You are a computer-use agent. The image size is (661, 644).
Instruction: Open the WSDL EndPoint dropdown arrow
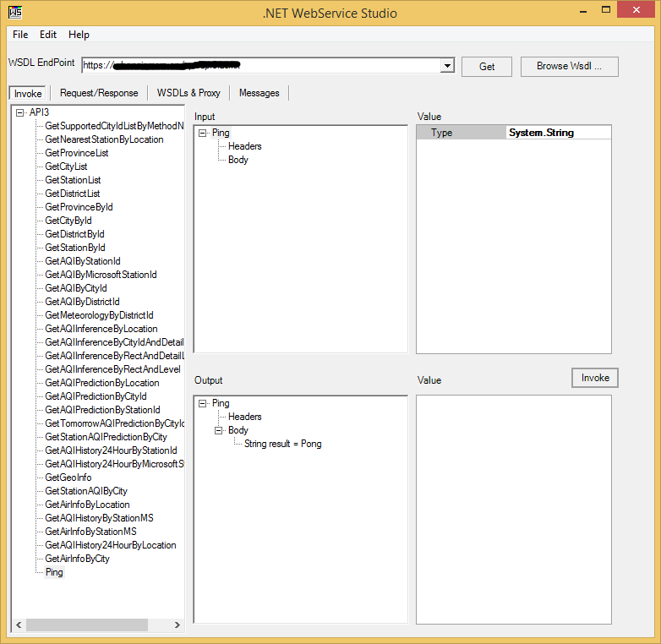447,66
